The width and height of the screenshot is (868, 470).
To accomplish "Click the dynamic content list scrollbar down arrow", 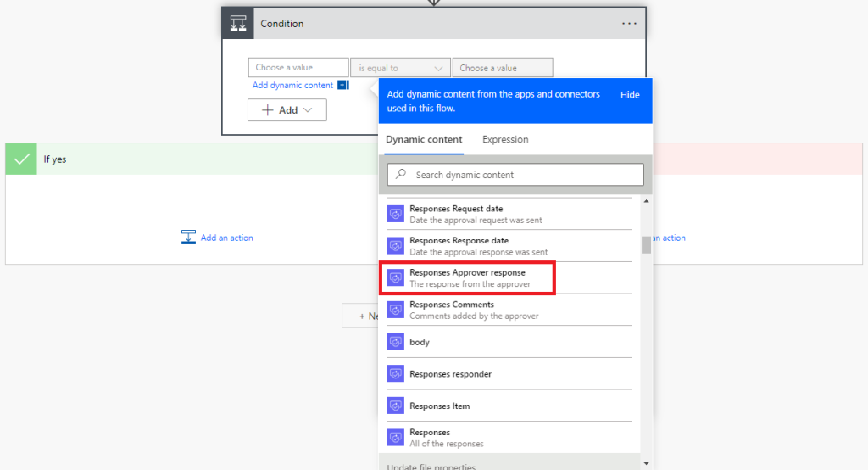I will click(646, 463).
